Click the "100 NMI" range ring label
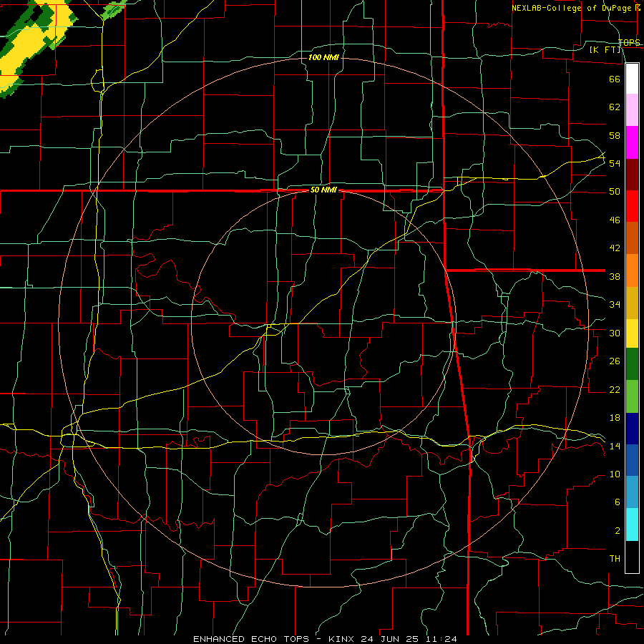Screen dimensions: 644x644 pyautogui.click(x=323, y=57)
